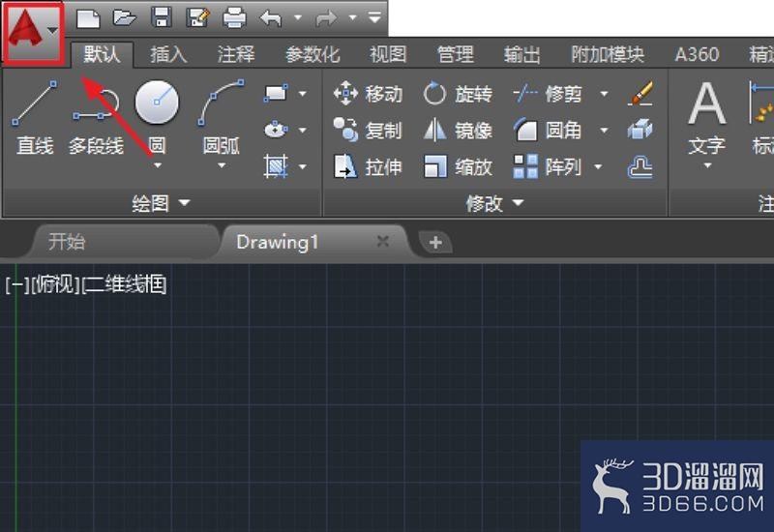
Task: Click the [-] viewport controls label
Action: [17, 284]
